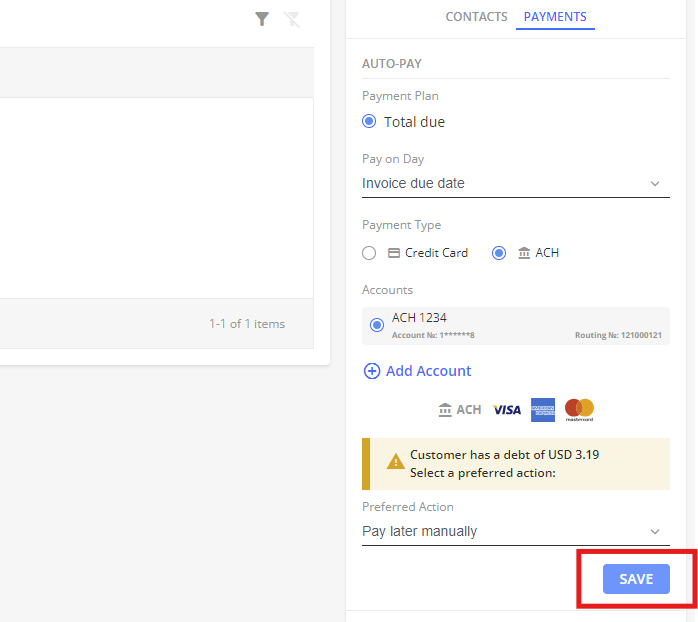Click the debt notice banner text
Viewport: 698px width, 622px height.
point(504,463)
